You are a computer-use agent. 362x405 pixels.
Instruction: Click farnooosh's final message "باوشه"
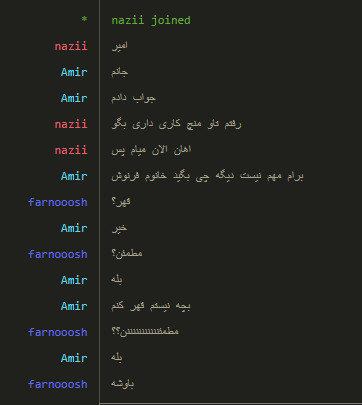pyautogui.click(x=123, y=384)
